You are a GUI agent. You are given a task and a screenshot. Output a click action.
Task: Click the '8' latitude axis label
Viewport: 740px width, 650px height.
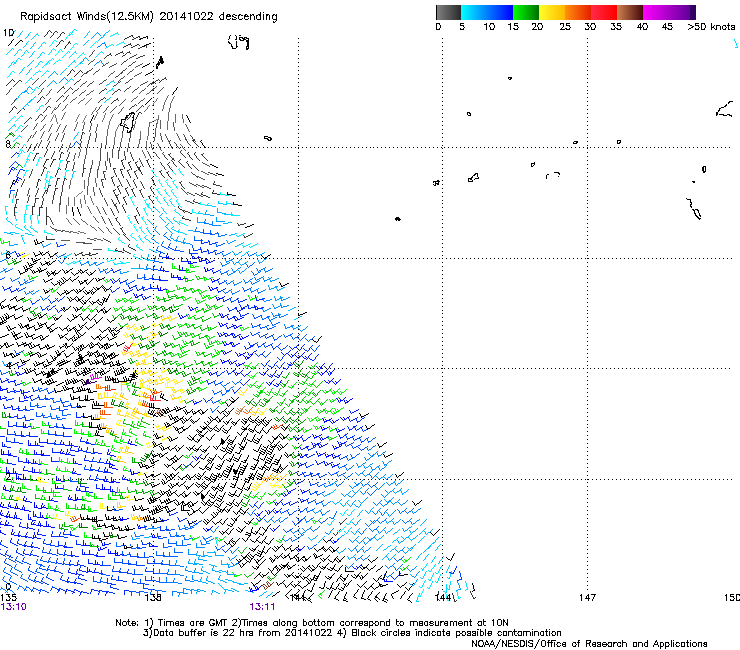pos(8,144)
